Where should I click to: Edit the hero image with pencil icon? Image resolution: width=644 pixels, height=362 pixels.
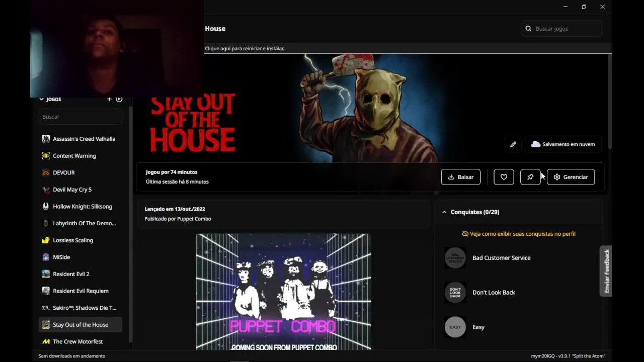click(x=513, y=144)
